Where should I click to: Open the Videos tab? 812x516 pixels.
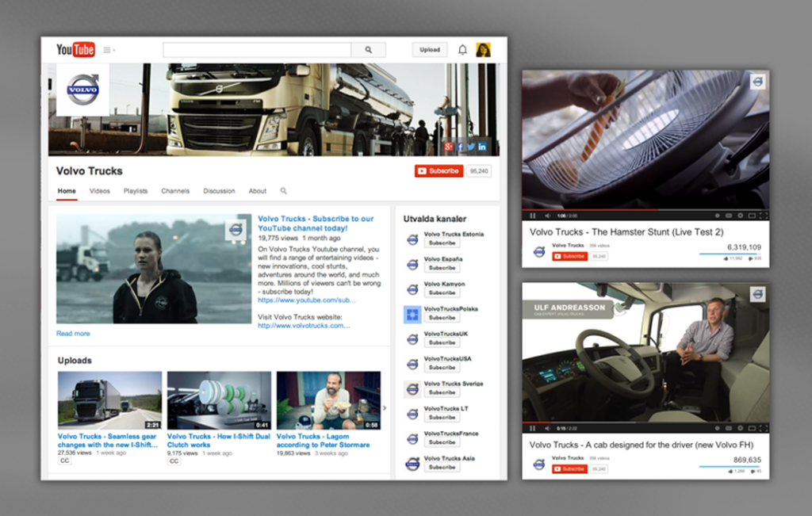99,191
